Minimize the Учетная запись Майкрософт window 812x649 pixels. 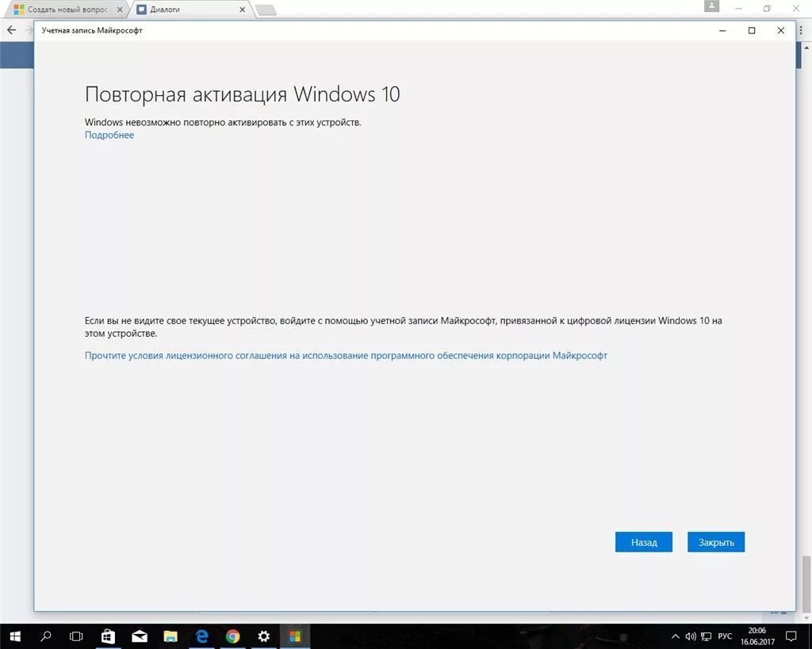[x=722, y=31]
